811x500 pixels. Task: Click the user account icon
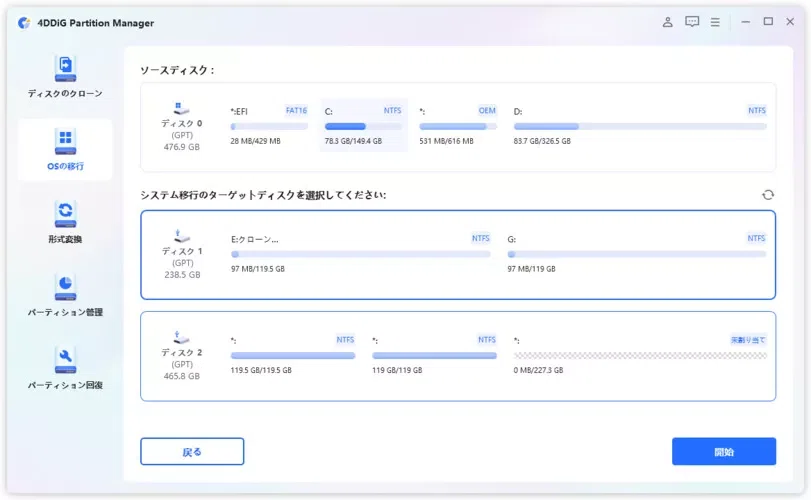pos(668,22)
